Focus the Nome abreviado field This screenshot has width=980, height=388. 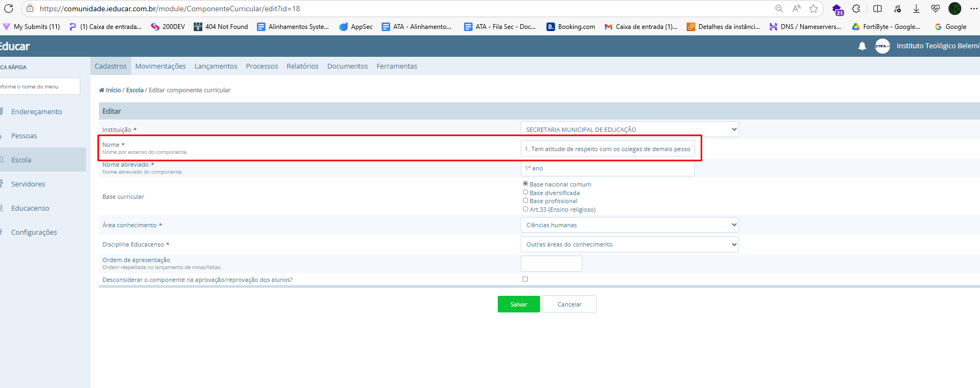pos(607,168)
